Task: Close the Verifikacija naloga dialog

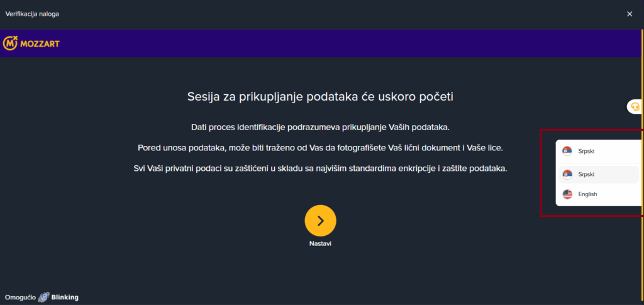Action: point(629,14)
